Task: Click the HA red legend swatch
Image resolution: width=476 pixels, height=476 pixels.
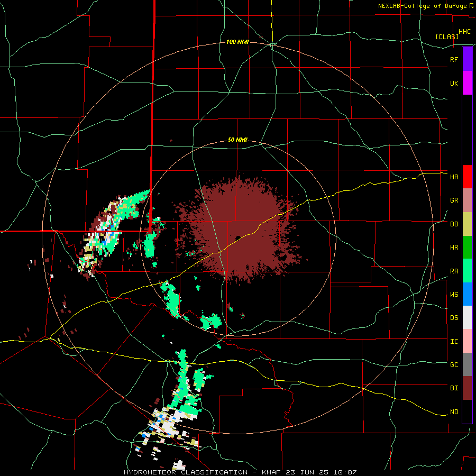Action: coord(467,177)
